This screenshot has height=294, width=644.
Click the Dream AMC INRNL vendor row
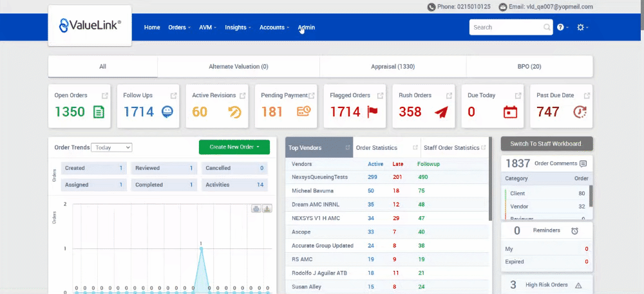click(x=387, y=205)
